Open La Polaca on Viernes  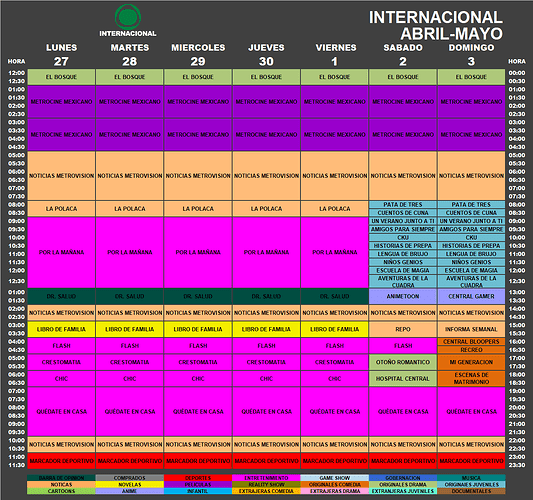(x=334, y=208)
